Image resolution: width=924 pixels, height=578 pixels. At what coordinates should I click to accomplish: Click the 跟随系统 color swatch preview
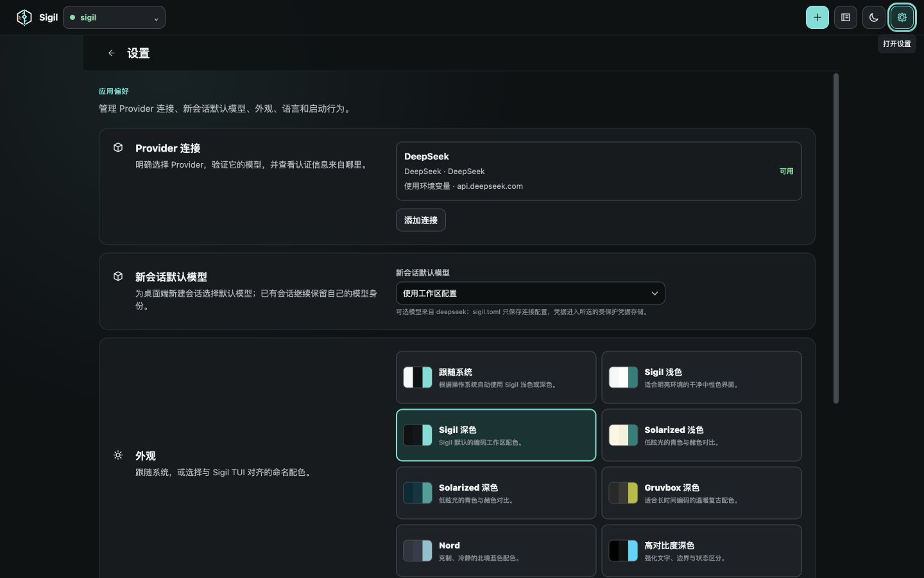pos(418,377)
